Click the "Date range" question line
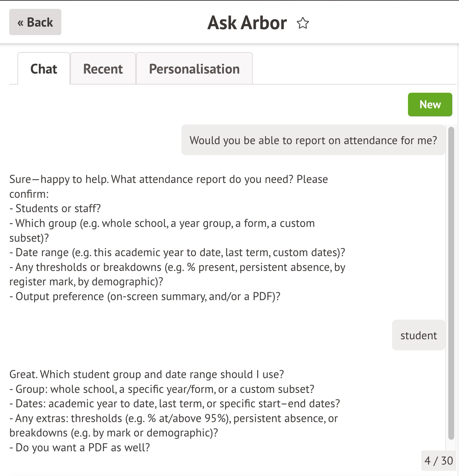Screen dimensions: 459x476 tap(177, 252)
